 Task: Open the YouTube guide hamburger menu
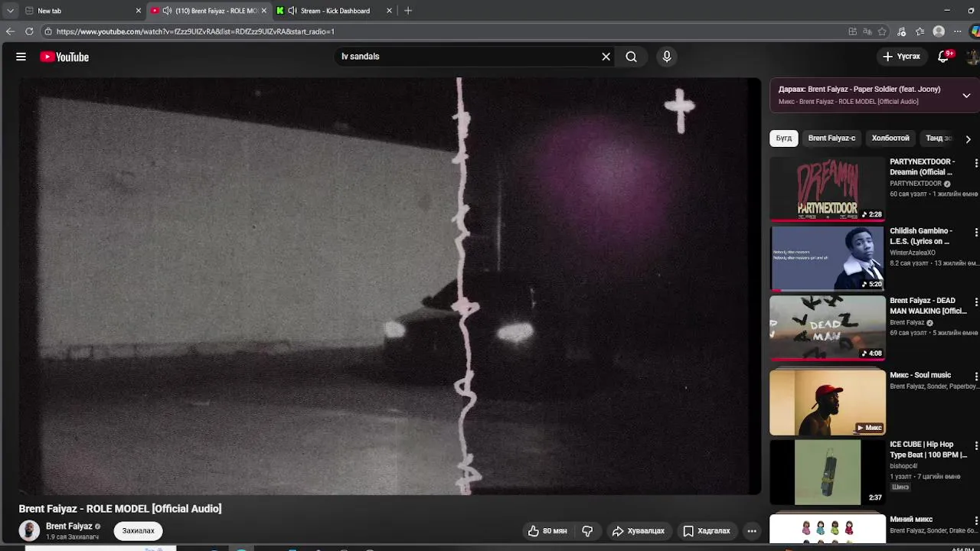point(21,57)
